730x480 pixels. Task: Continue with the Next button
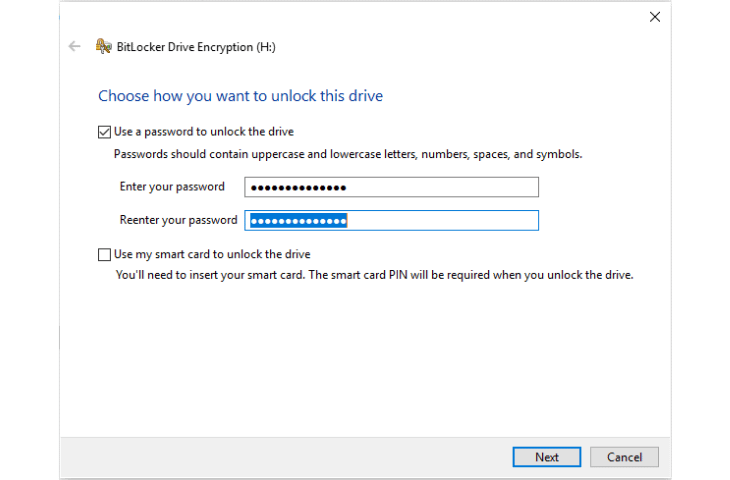click(547, 457)
